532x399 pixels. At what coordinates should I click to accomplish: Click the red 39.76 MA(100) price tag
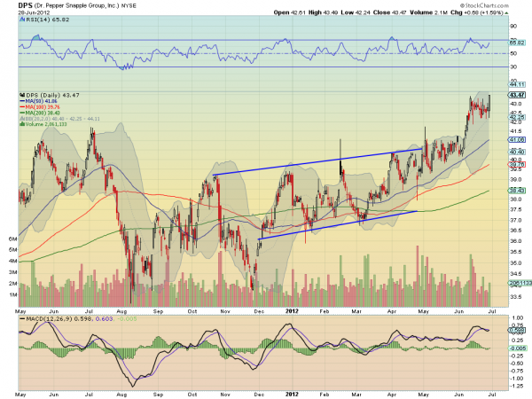517,164
